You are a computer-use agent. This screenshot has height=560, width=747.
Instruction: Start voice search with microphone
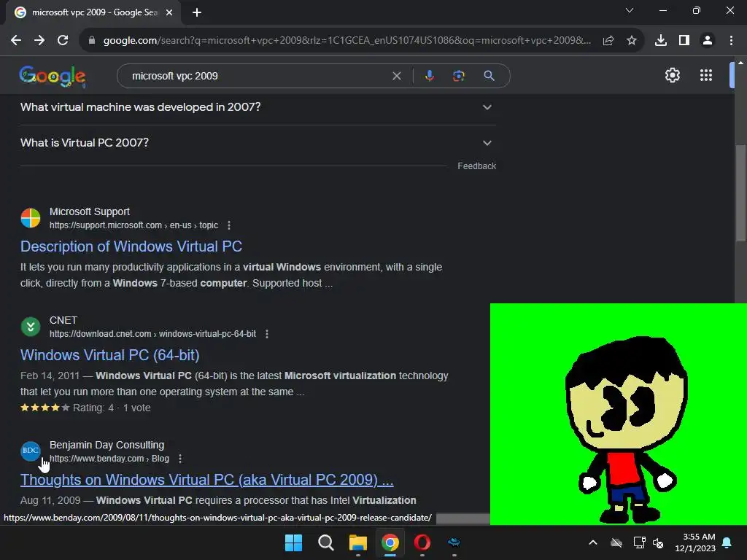pyautogui.click(x=429, y=76)
